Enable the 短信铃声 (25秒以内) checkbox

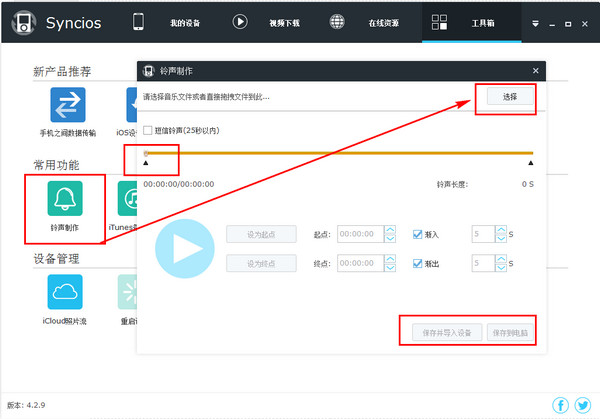coord(148,130)
